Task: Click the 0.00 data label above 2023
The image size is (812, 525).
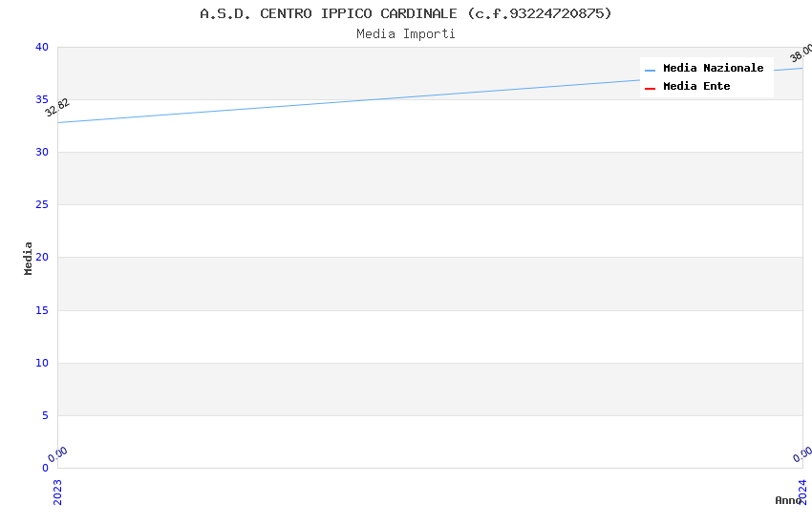Action: point(57,454)
